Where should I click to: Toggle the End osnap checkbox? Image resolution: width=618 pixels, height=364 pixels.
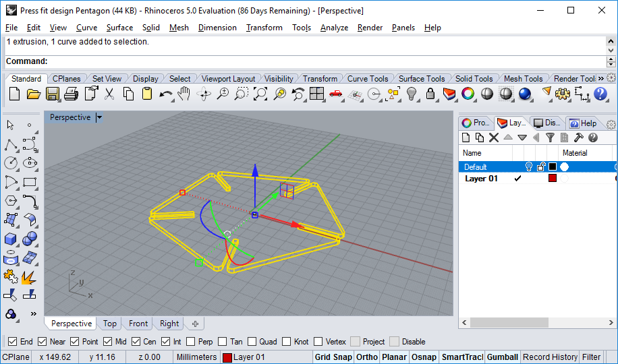(x=13, y=342)
